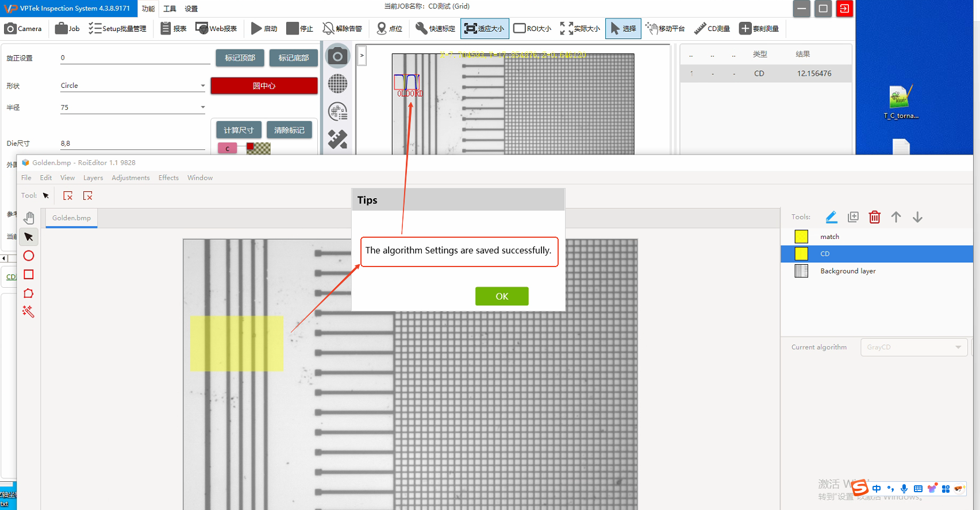Click the yellow swatch of match layer
The height and width of the screenshot is (510, 980).
[801, 237]
